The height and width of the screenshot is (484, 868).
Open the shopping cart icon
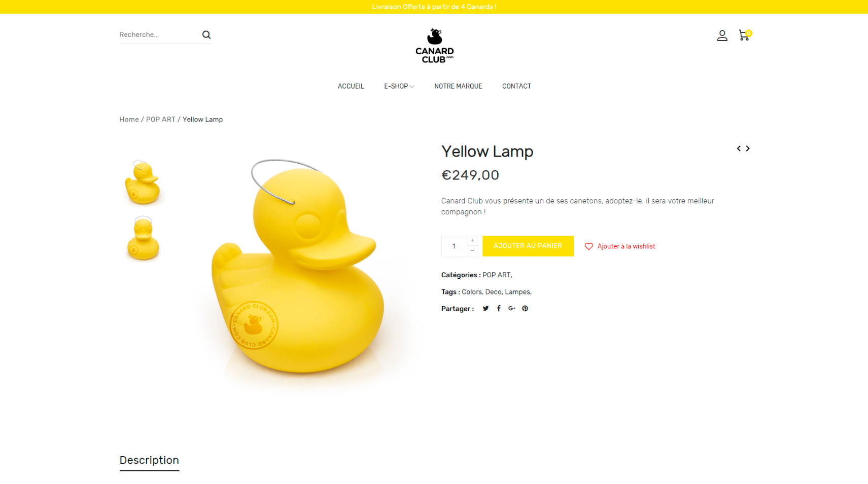(744, 35)
